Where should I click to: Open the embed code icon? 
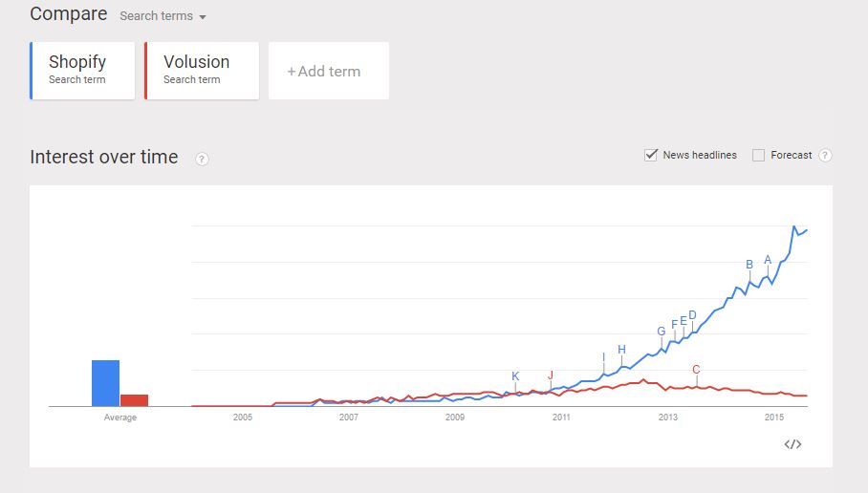pyautogui.click(x=792, y=444)
